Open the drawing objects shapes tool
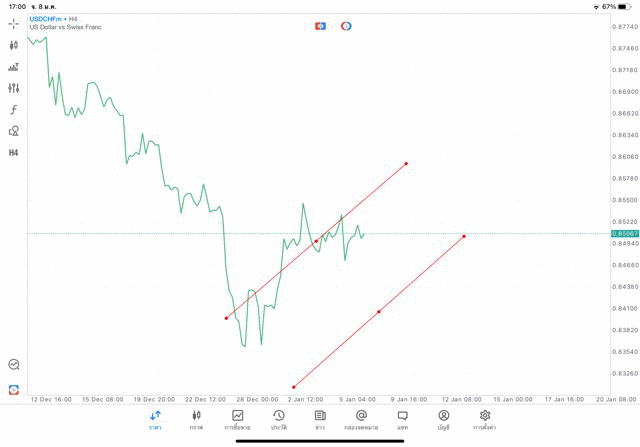Image resolution: width=640 pixels, height=447 pixels. pyautogui.click(x=14, y=131)
